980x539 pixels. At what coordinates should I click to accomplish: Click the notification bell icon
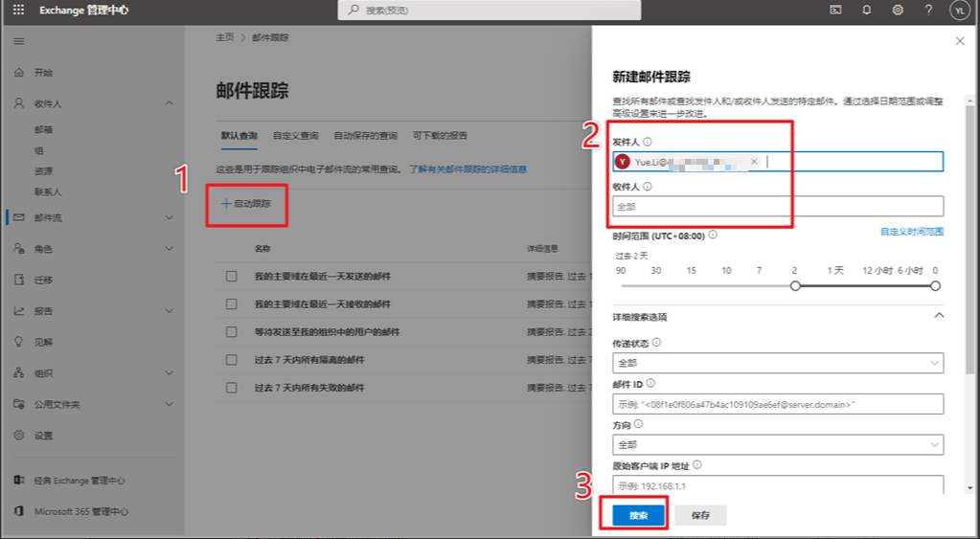click(x=867, y=11)
